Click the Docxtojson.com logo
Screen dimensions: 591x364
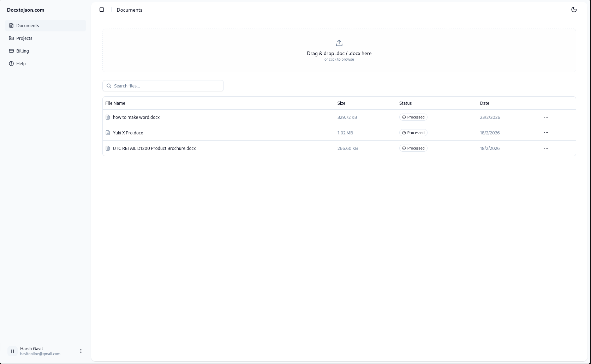(25, 10)
